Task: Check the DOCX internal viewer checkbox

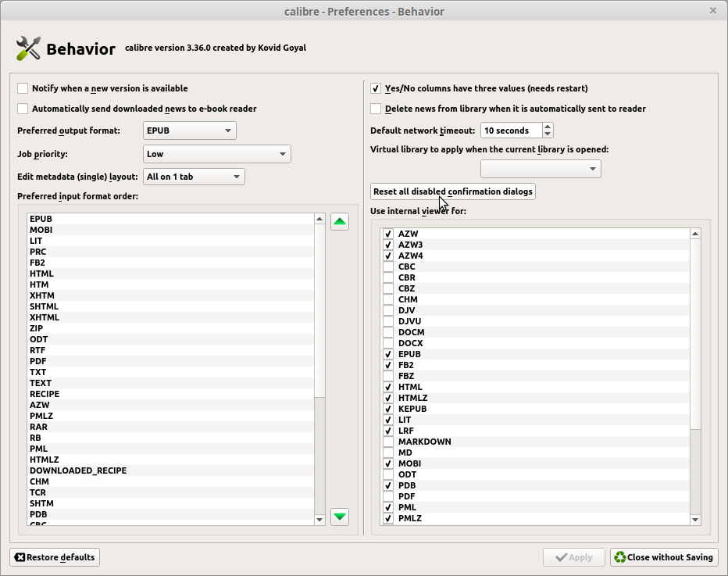Action: [388, 343]
